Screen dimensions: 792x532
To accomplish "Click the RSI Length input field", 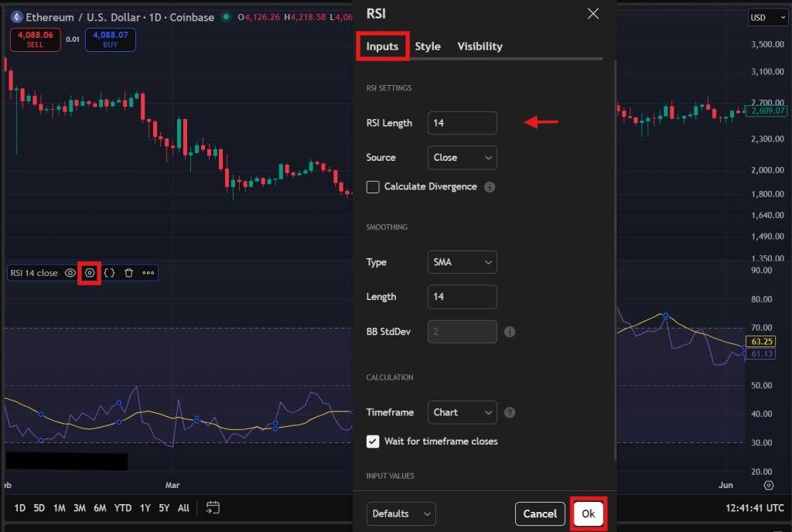I will (463, 123).
